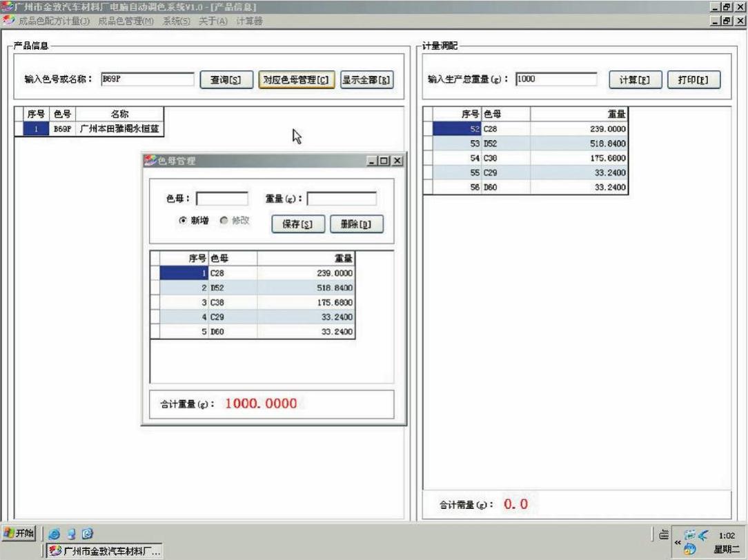748x560 pixels.
Task: Focus the 色母 input field in the dialog
Action: pyautogui.click(x=222, y=199)
